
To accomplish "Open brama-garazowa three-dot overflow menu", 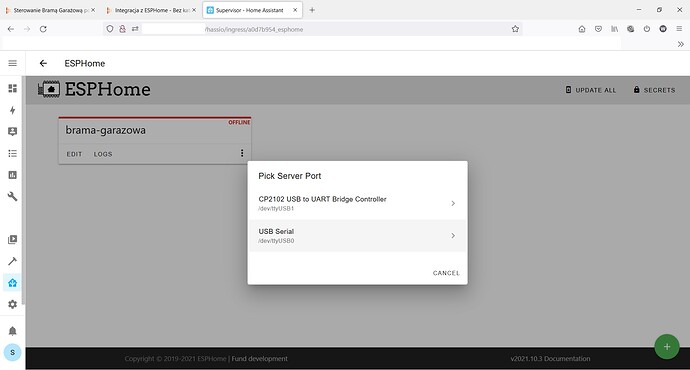I will 242,153.
